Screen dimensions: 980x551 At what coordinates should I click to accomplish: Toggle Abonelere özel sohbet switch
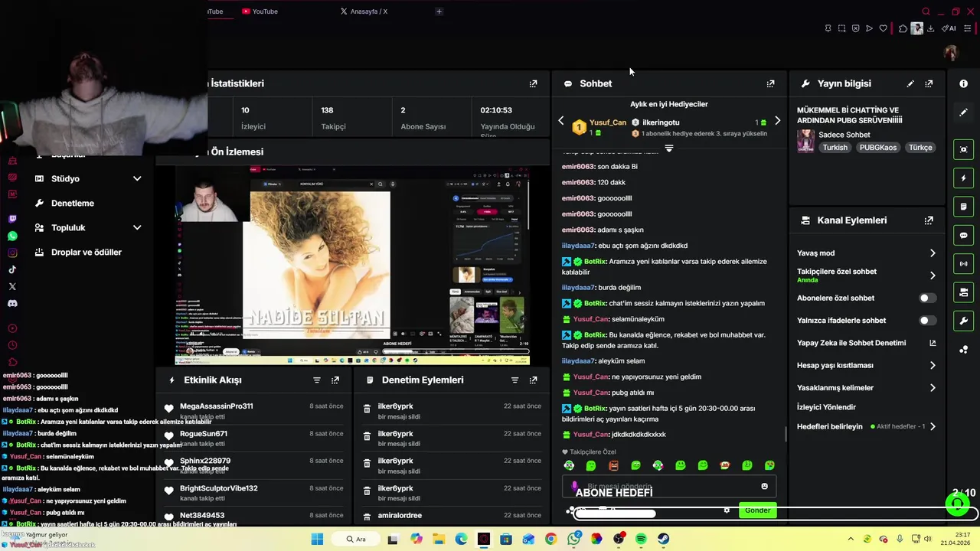(x=926, y=298)
